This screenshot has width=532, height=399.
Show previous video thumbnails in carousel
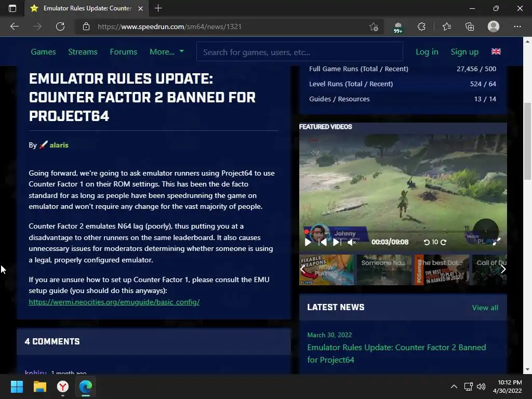[303, 270]
